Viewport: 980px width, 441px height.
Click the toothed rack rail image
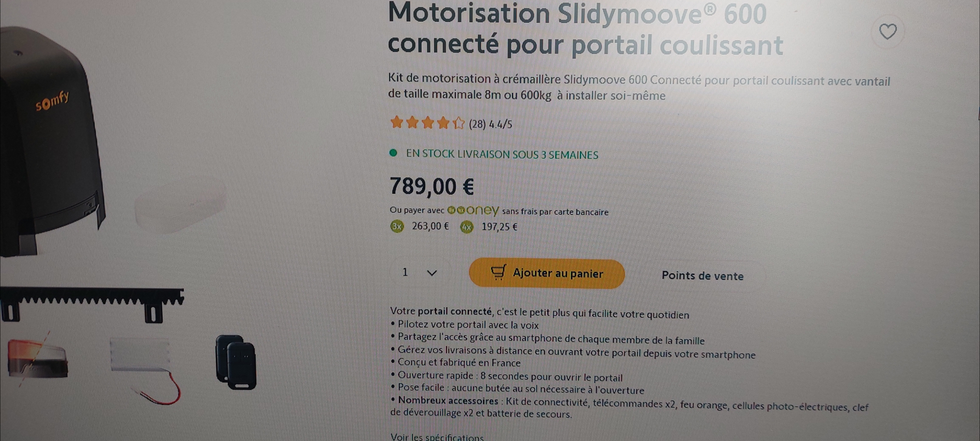pyautogui.click(x=92, y=303)
